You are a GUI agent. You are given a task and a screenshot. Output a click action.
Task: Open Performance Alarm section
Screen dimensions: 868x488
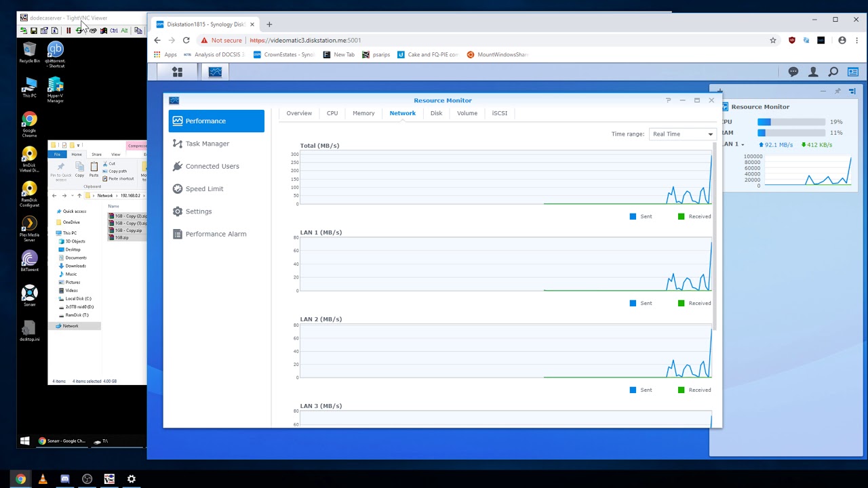click(x=216, y=234)
